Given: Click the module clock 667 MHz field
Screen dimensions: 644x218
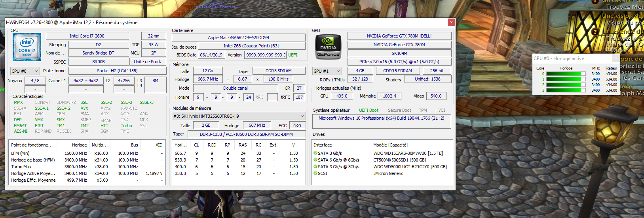Looking at the screenshot, I should (x=257, y=125).
